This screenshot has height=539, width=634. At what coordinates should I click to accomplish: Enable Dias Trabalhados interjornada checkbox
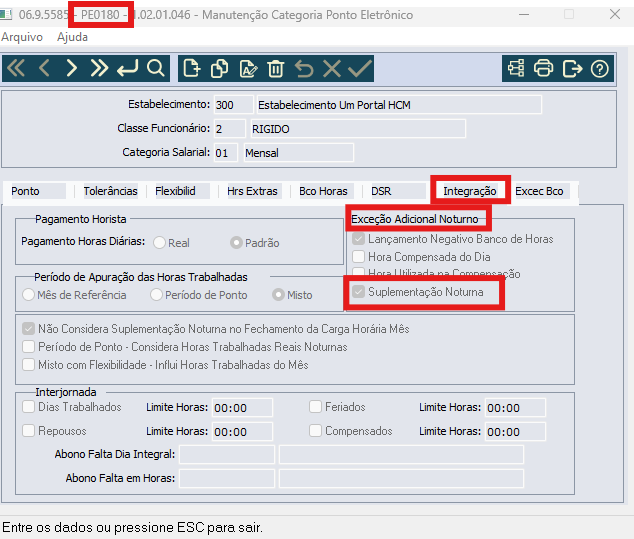click(x=28, y=406)
